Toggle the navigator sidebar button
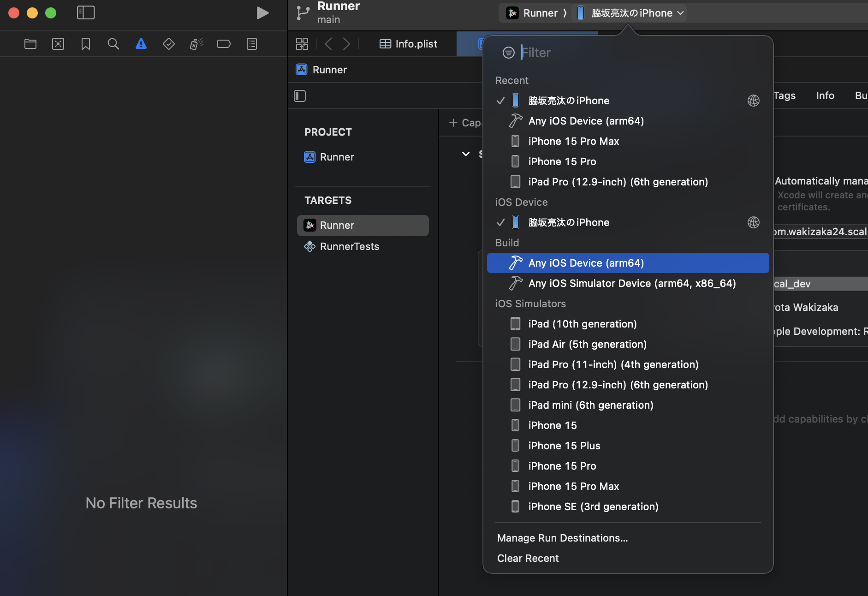Viewport: 868px width, 596px height. point(86,12)
